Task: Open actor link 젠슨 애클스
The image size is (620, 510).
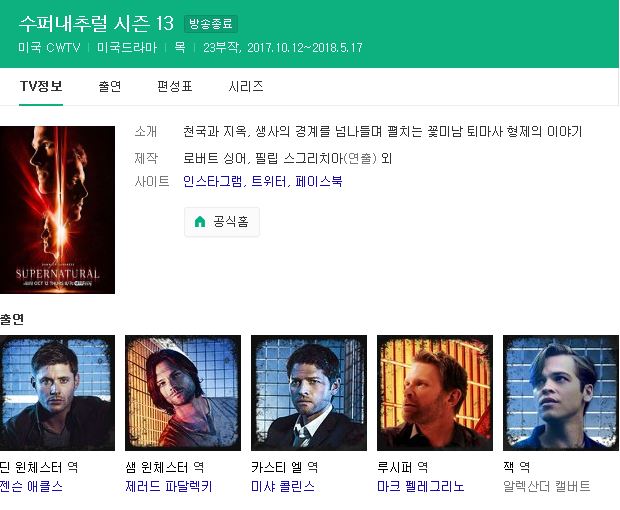Action: (x=31, y=486)
